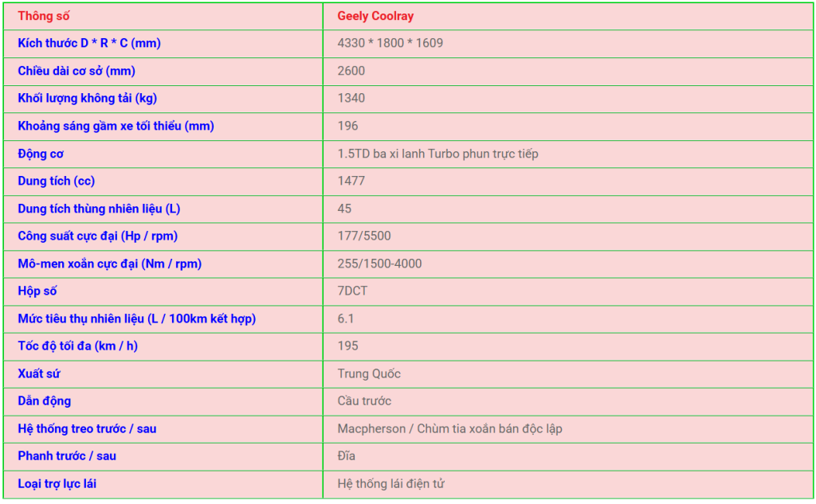This screenshot has width=816, height=504.
Task: Click the 'Dung tích thùng nhiên liệu (L)' label
Action: coord(99,209)
